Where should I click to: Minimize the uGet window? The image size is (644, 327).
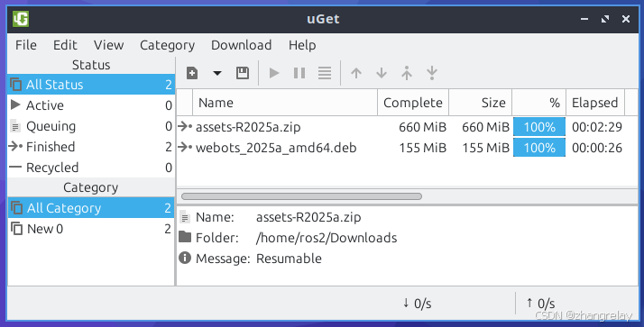coord(584,19)
